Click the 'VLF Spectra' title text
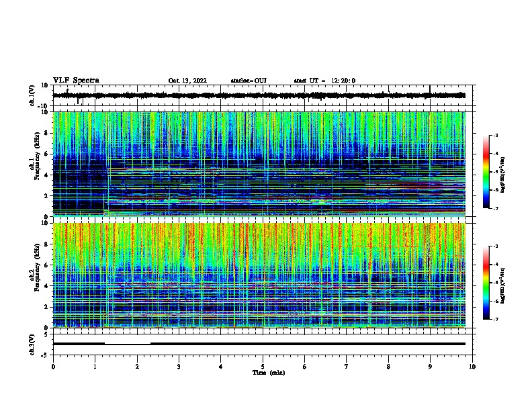Image resolution: width=532 pixels, height=411 pixels. tap(76, 81)
